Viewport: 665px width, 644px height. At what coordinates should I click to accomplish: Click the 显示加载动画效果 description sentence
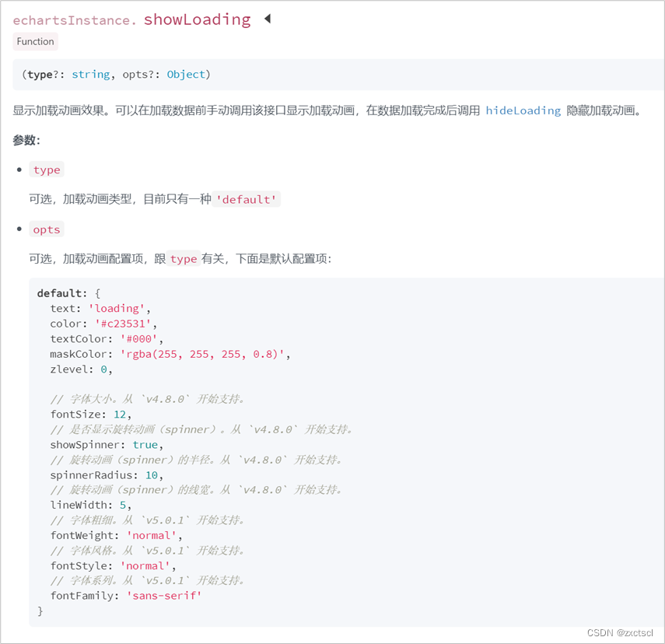click(x=327, y=110)
